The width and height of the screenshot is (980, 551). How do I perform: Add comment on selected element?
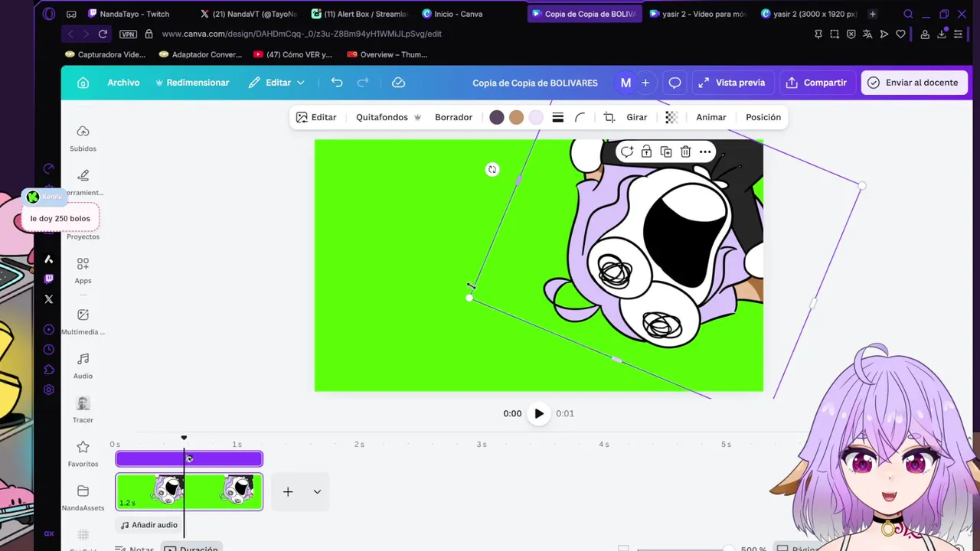(x=627, y=152)
